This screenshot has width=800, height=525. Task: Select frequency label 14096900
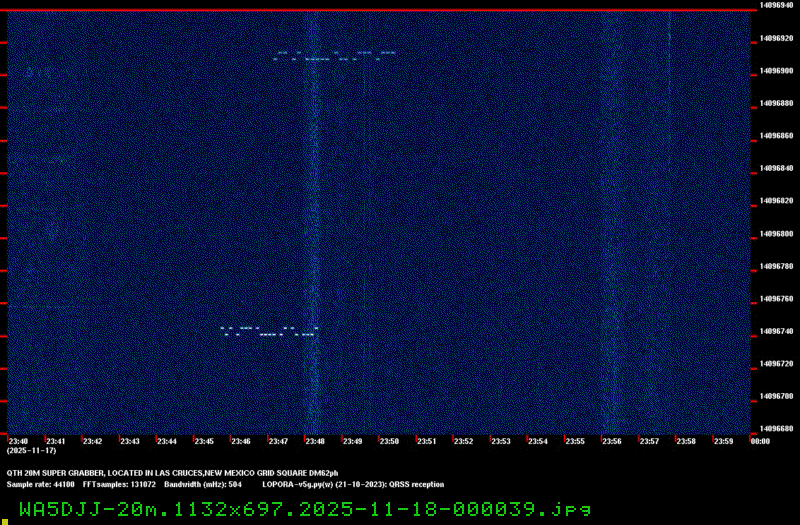(x=777, y=70)
